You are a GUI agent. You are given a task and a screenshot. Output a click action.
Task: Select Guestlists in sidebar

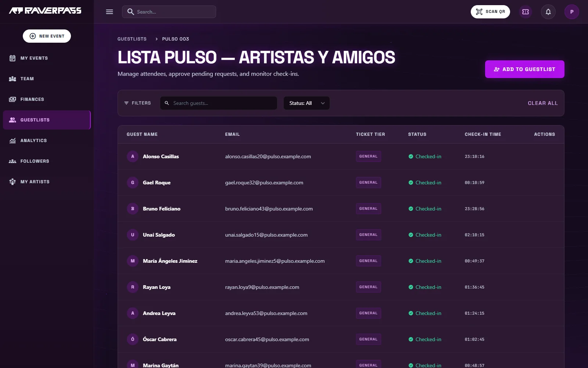tap(47, 120)
